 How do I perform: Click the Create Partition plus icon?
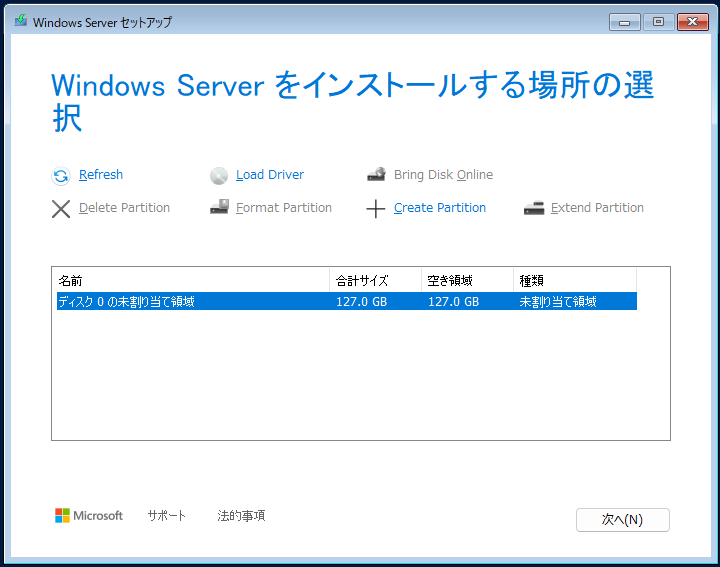(376, 209)
